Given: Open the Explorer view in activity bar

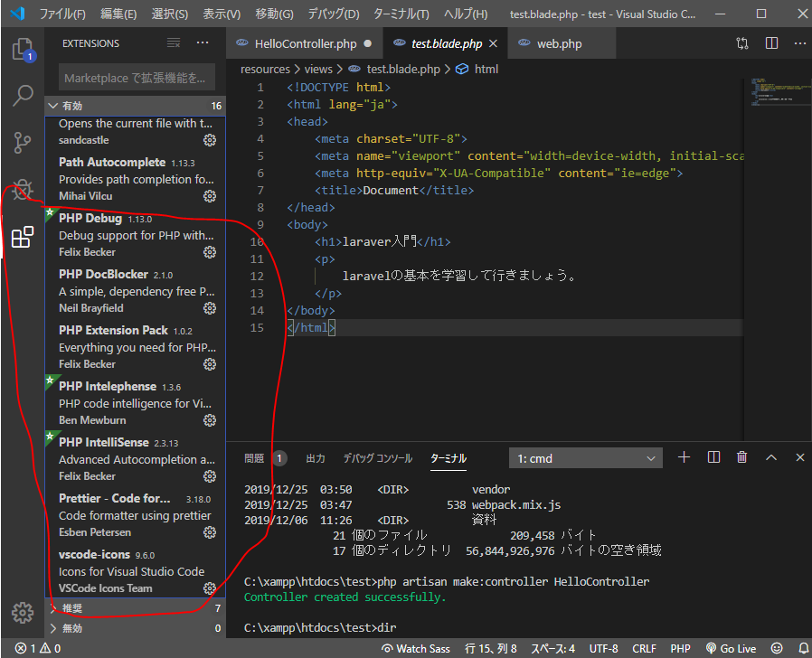Looking at the screenshot, I should coord(23,49).
